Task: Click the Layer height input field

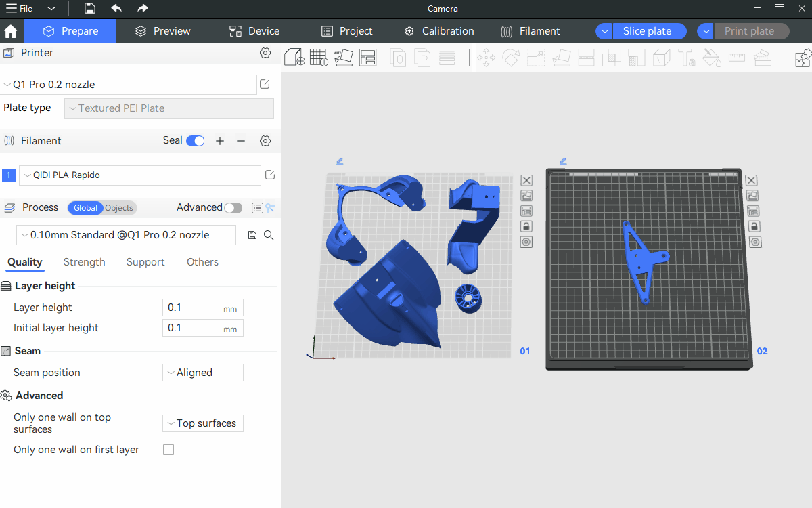Action: [194, 308]
